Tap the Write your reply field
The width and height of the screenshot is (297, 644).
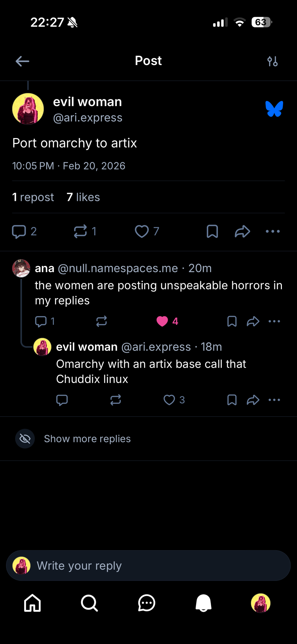[148, 566]
